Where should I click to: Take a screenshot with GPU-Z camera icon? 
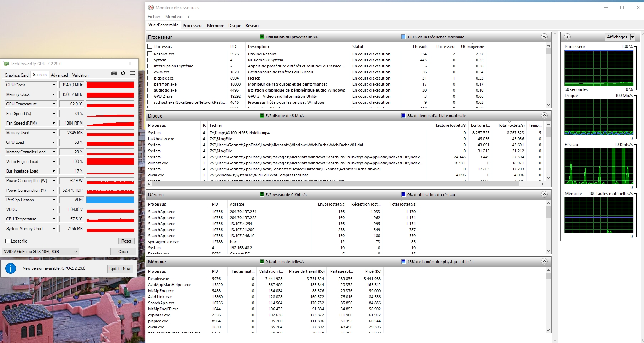coord(114,73)
